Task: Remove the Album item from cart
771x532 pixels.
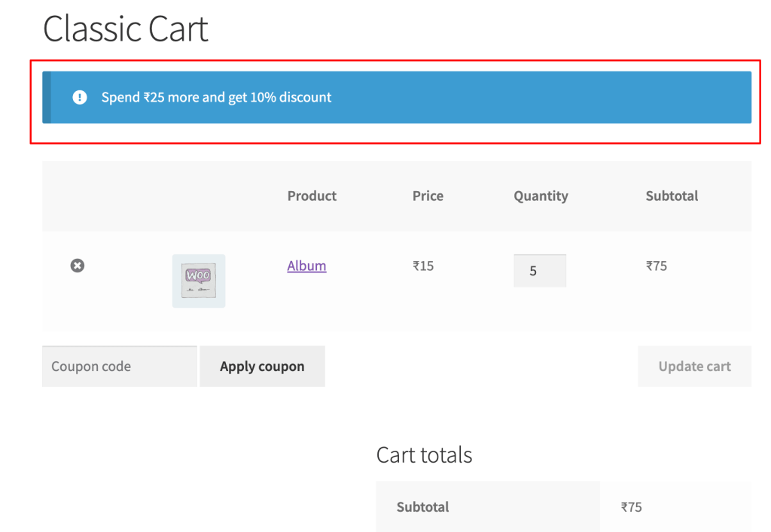Action: click(77, 265)
